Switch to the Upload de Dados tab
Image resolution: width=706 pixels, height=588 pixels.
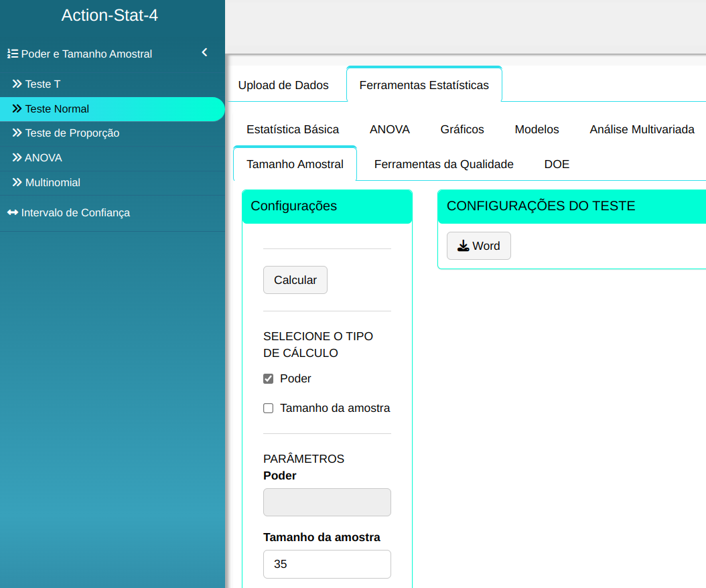[x=283, y=85]
